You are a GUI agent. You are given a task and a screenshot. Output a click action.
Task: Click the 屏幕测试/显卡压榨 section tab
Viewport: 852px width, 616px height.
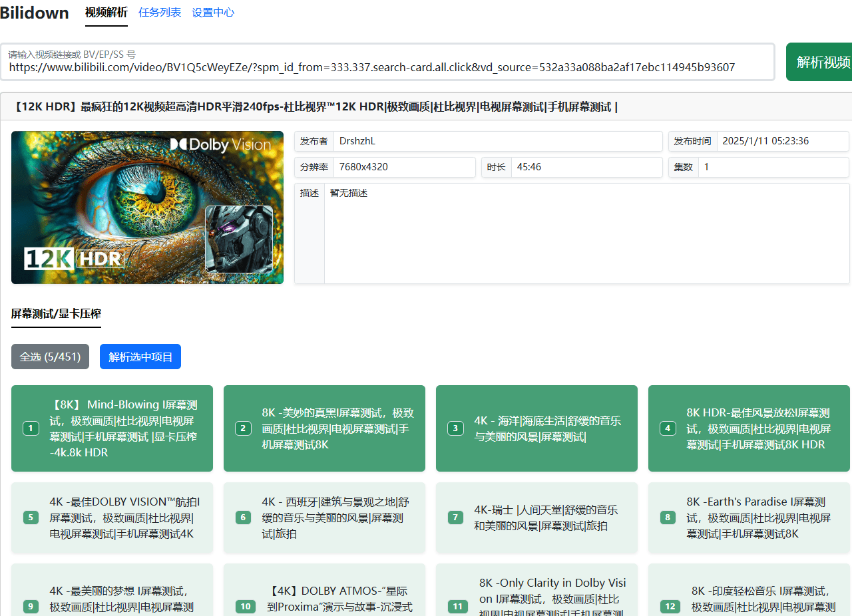pyautogui.click(x=56, y=313)
